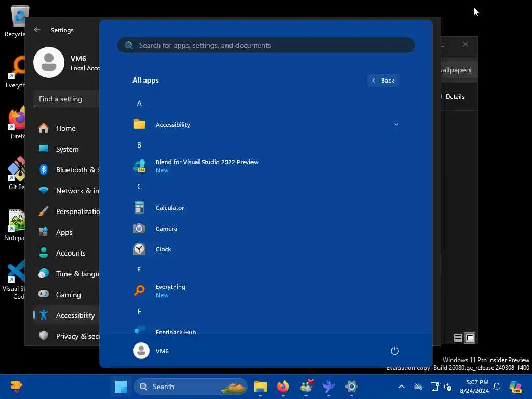Switch File Explorer to large thumbnails view
This screenshot has width=532, height=399.
470,338
